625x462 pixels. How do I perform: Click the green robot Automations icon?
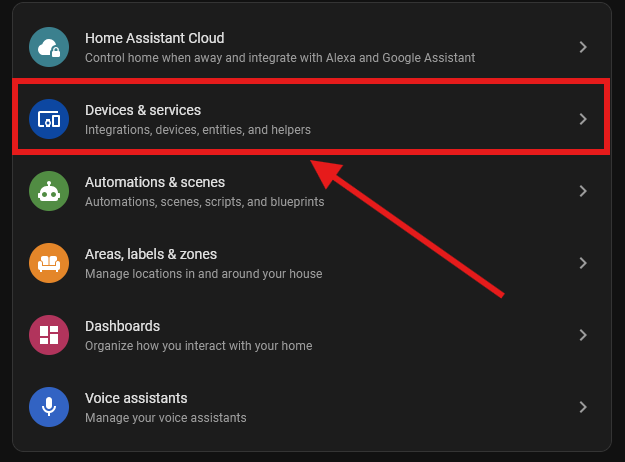48,191
